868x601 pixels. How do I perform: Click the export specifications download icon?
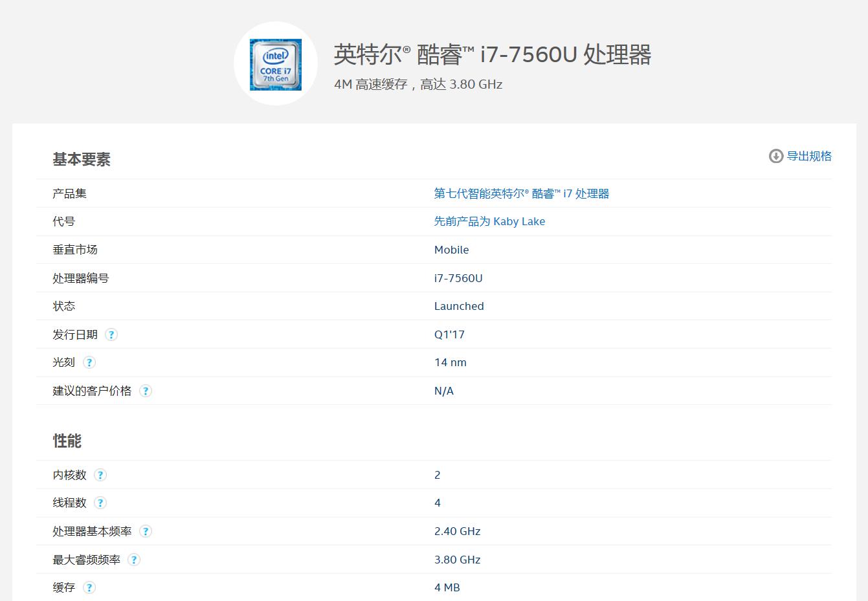(x=775, y=156)
